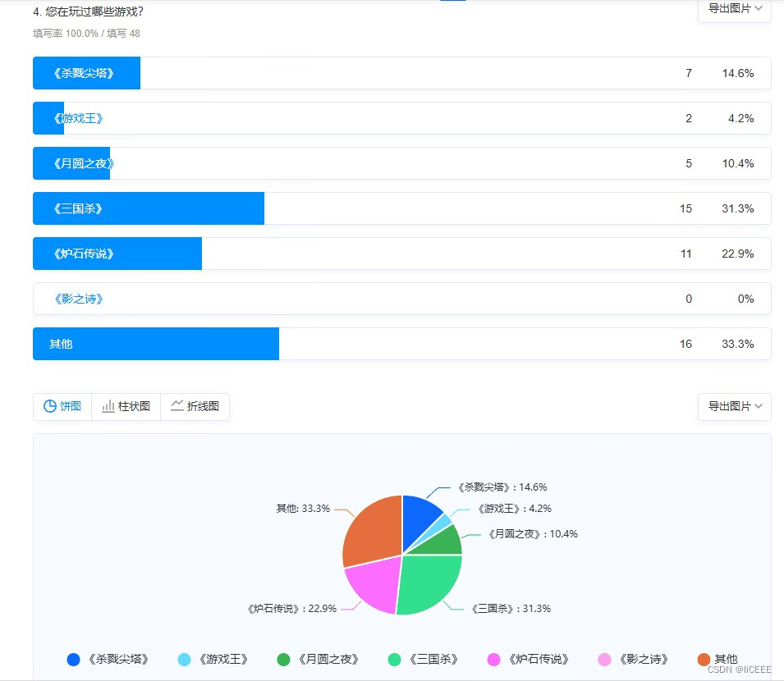Click the green 《三国杀》 pie slice

tap(429, 582)
